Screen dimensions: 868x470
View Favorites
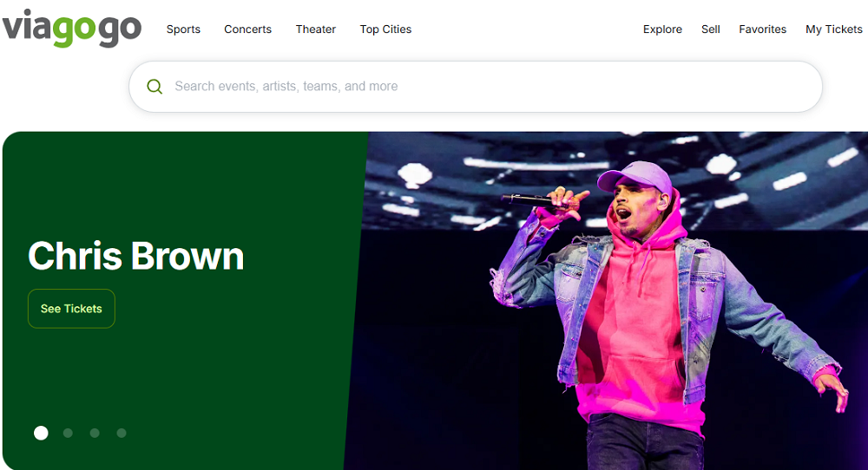[x=762, y=29]
